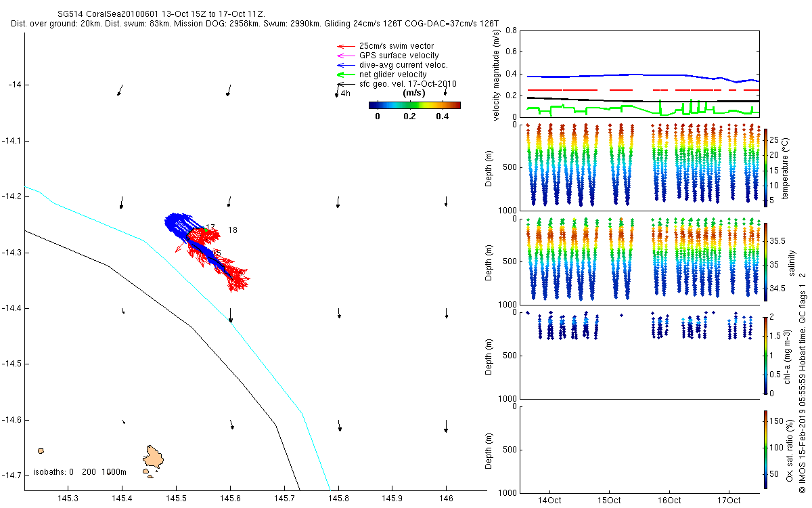Click the '-14.7' latitude tick label

[x=12, y=475]
